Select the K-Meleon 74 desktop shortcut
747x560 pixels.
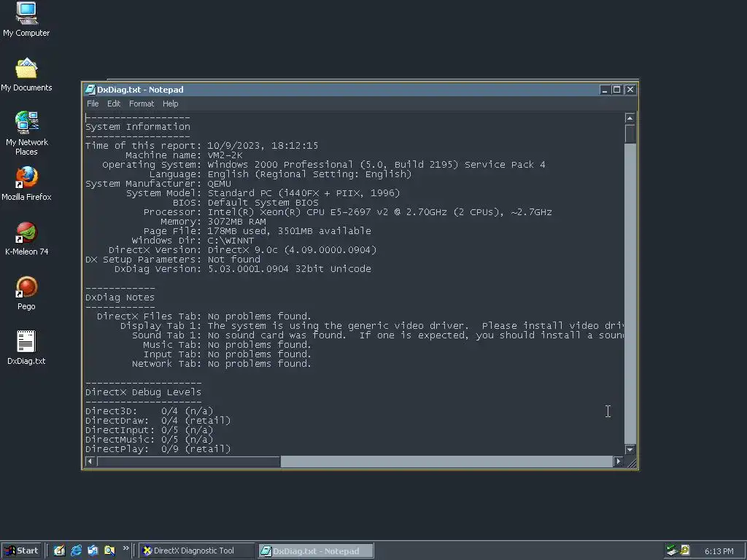26,238
